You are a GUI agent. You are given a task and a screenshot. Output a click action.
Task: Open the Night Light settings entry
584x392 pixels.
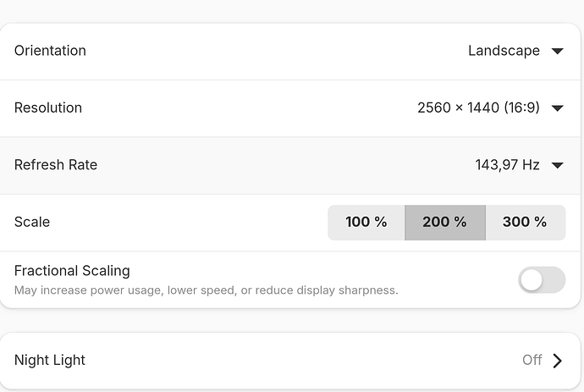(50, 361)
